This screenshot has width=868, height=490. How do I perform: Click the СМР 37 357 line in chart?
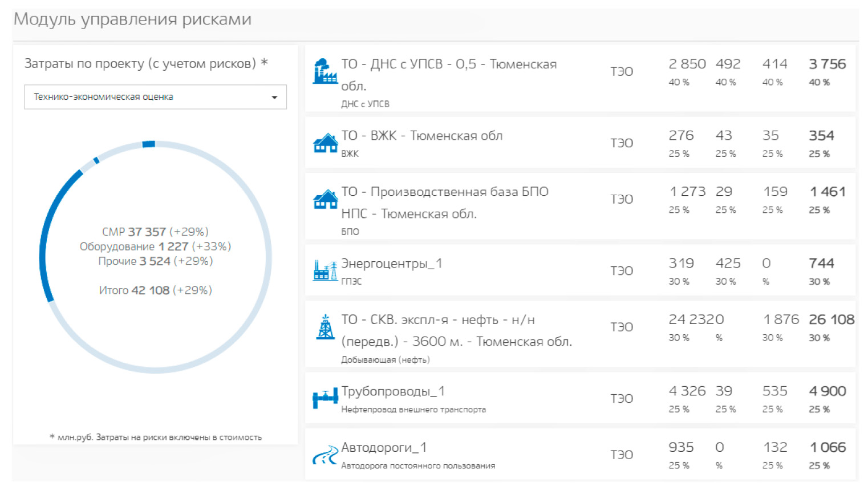point(155,232)
